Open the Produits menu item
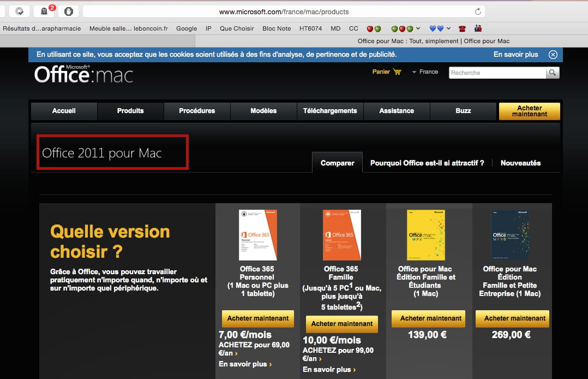This screenshot has width=588, height=379. 130,111
